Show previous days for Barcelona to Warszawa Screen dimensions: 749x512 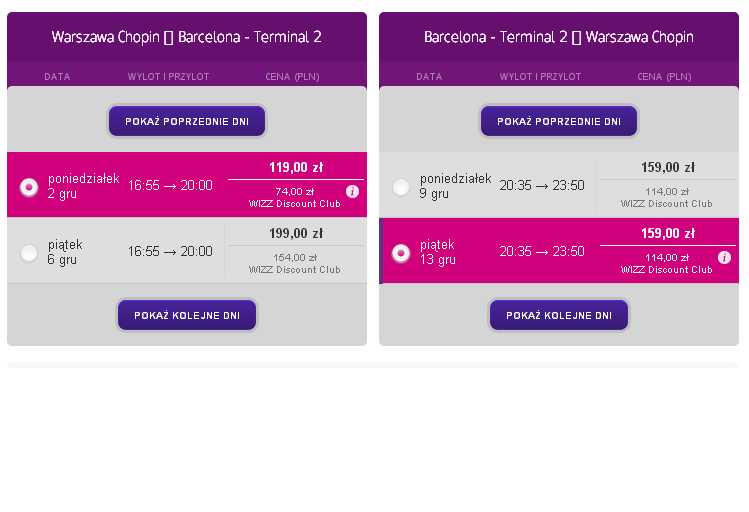coord(559,121)
